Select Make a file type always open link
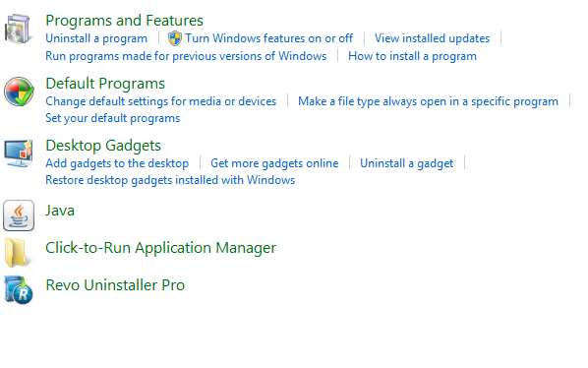Image resolution: width=588 pixels, height=368 pixels. click(429, 101)
